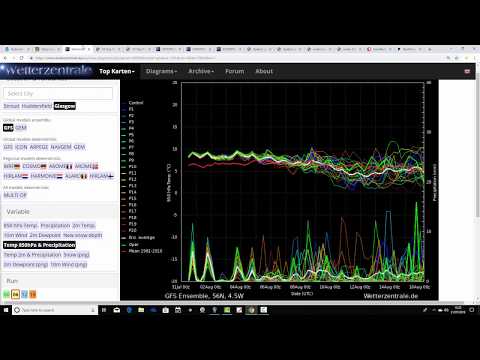Image resolution: width=480 pixels, height=360 pixels.
Task: Open the Top Karten dropdown menu
Action: [117, 71]
